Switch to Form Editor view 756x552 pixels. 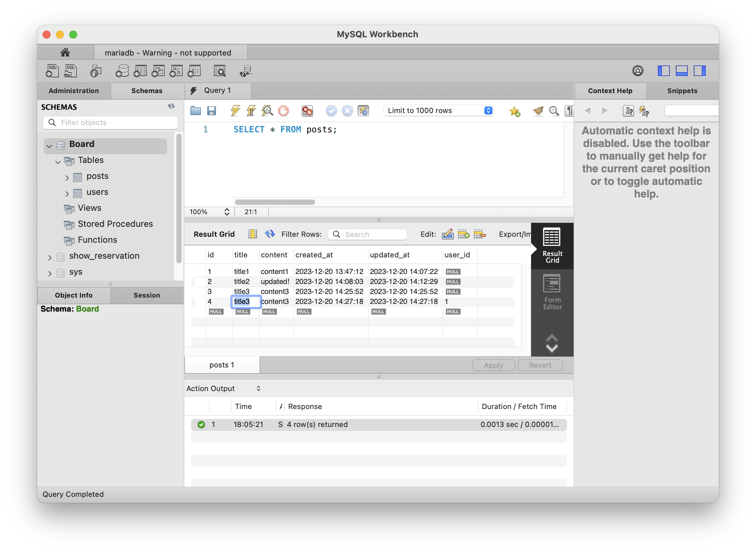tap(552, 293)
